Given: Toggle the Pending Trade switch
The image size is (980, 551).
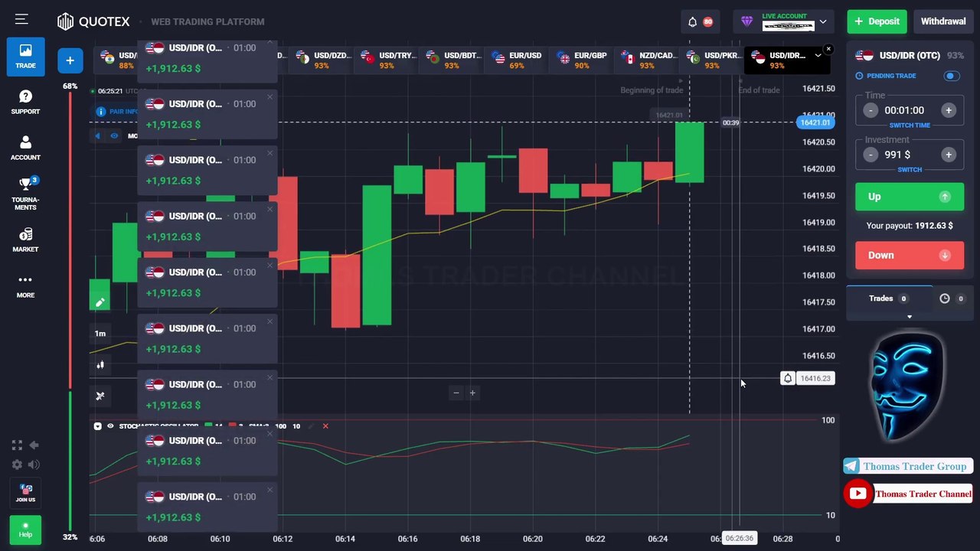Looking at the screenshot, I should point(952,76).
